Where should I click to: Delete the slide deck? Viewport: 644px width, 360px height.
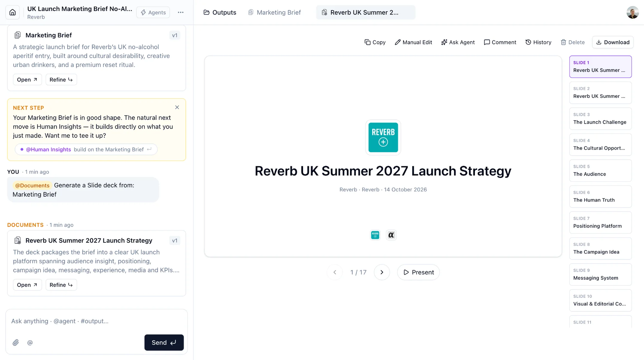tap(573, 42)
